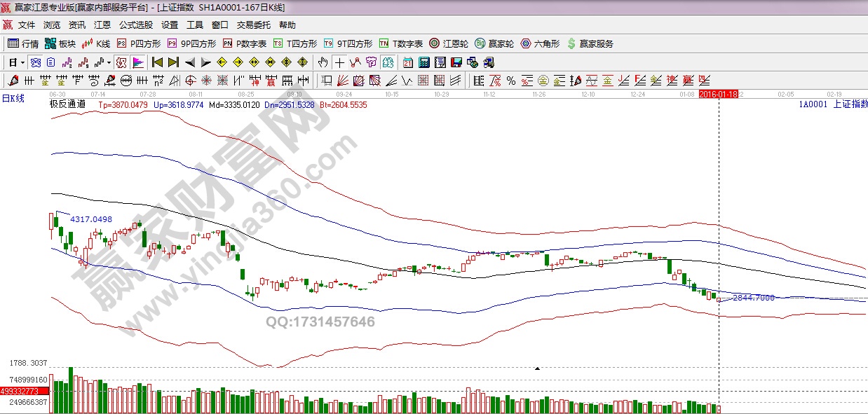Screen dimensions: 868x414
Task: Click the 行情 quotes button
Action: click(23, 43)
